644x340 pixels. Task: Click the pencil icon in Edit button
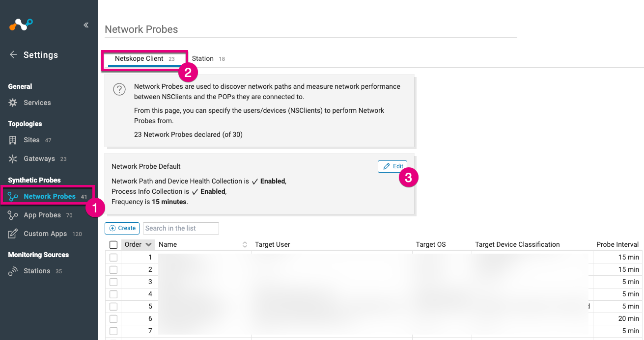tap(387, 166)
